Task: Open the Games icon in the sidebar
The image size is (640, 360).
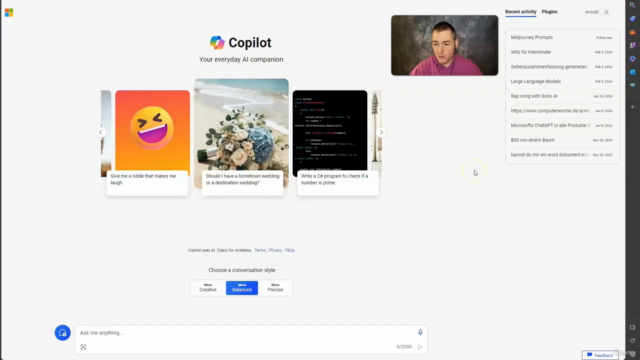Action: 632,45
